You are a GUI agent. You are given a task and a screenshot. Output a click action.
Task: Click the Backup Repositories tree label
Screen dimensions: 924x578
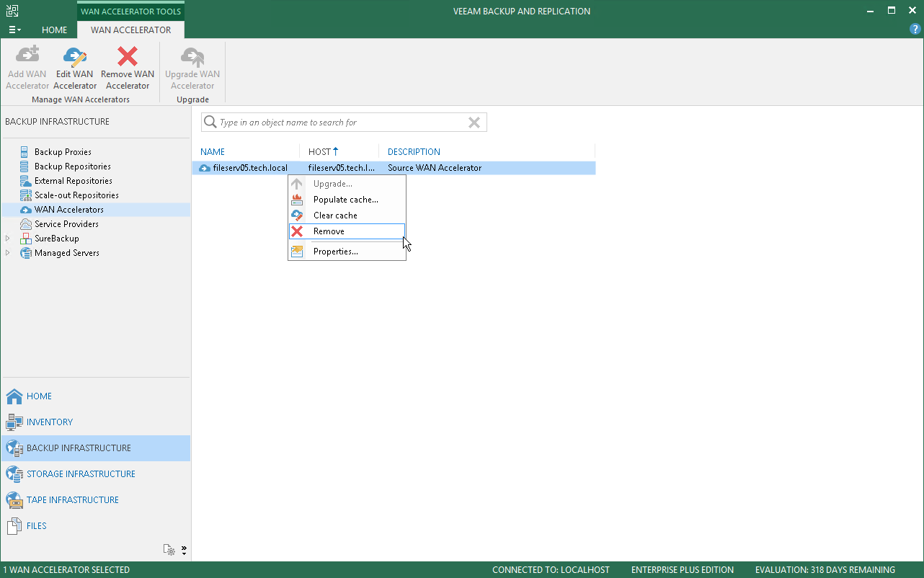(x=73, y=166)
